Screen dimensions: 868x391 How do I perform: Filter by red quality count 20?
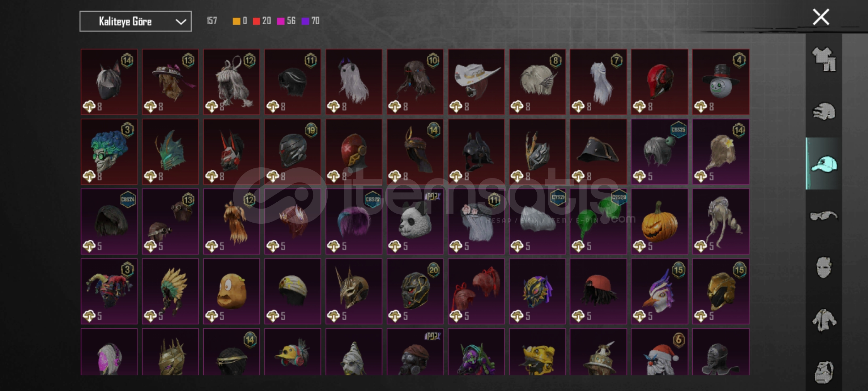point(262,21)
